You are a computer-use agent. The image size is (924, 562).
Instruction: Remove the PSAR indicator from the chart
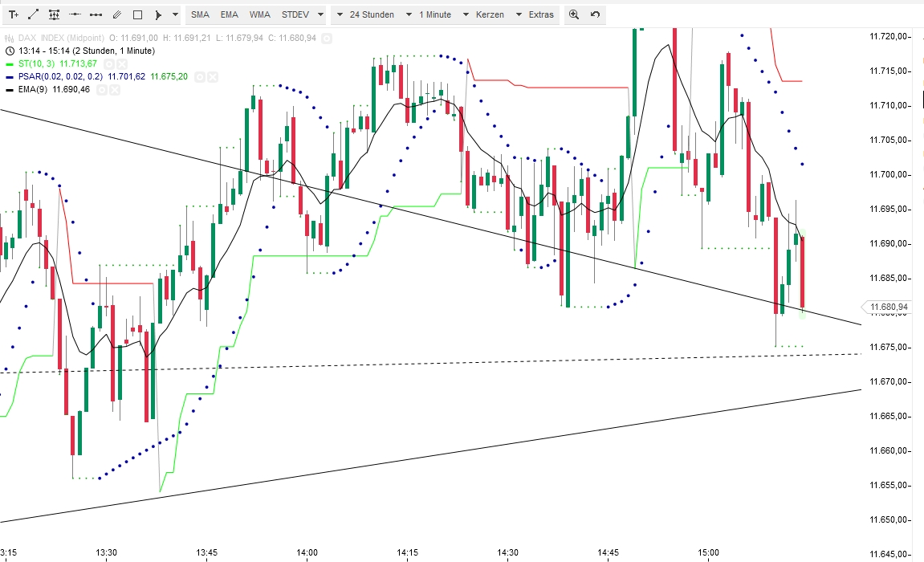pyautogui.click(x=212, y=77)
